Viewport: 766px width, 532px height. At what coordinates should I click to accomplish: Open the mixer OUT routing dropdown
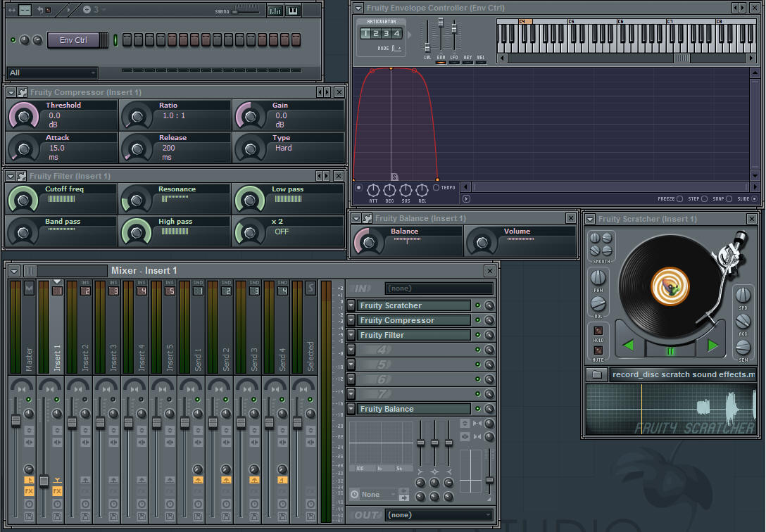(439, 515)
